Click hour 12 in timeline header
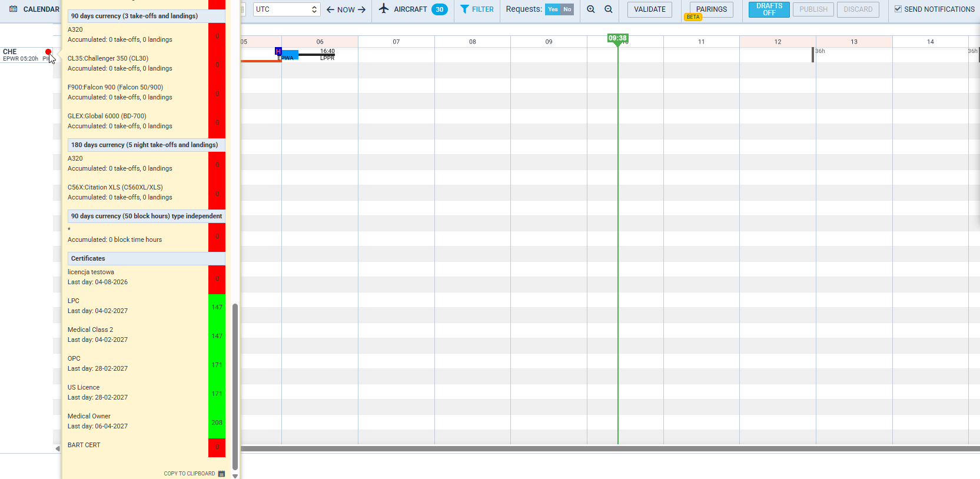Image resolution: width=980 pixels, height=479 pixels. tap(778, 42)
